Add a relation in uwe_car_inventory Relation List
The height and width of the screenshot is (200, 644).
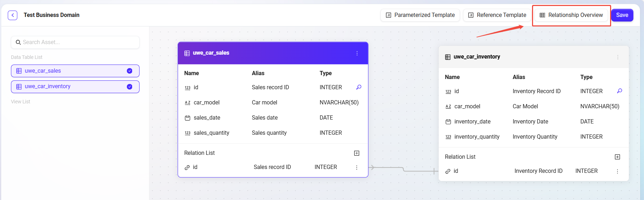pos(617,157)
